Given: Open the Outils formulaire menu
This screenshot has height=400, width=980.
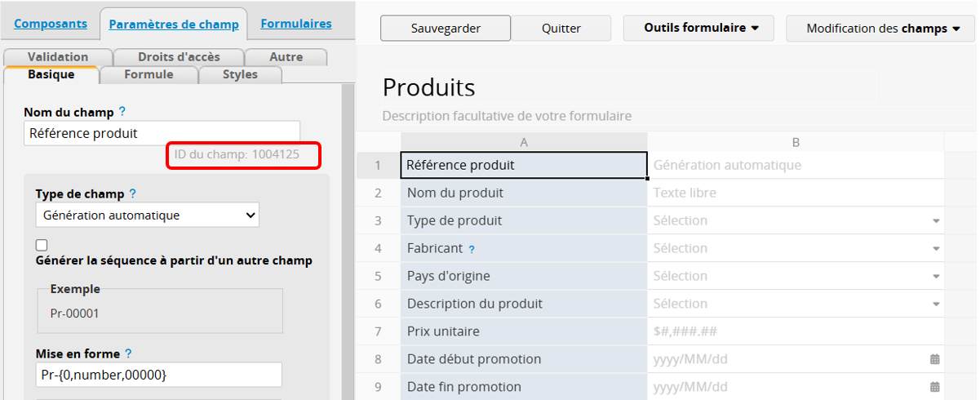Looking at the screenshot, I should 701,28.
